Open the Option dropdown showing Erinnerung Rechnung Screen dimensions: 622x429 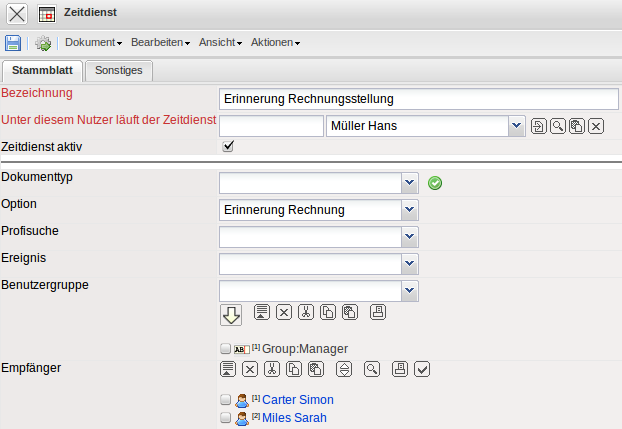coord(409,210)
